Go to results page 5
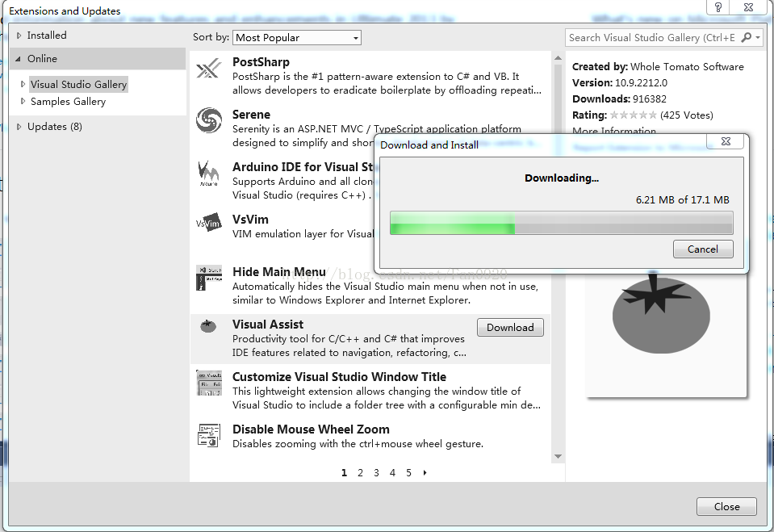 408,473
